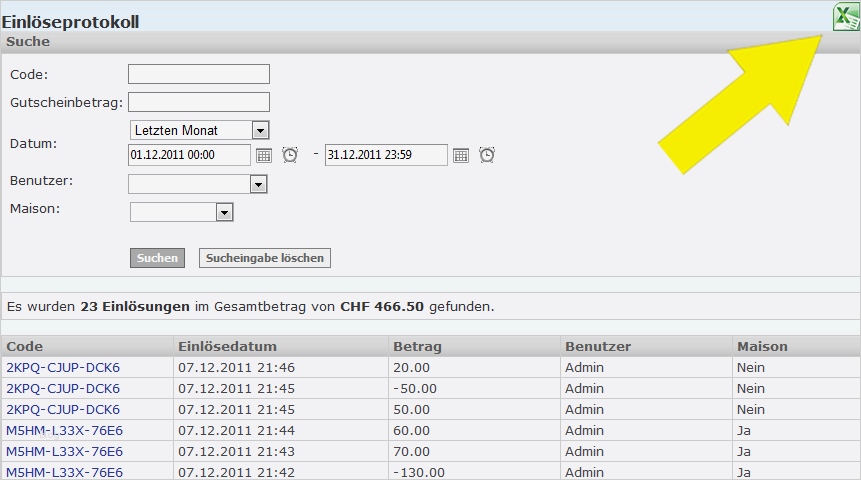Open time picker for end date
This screenshot has width=861, height=480.
[x=487, y=155]
